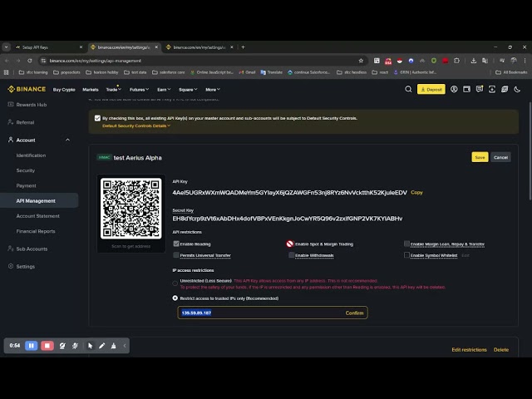Open Settings in sidebar

22,266
